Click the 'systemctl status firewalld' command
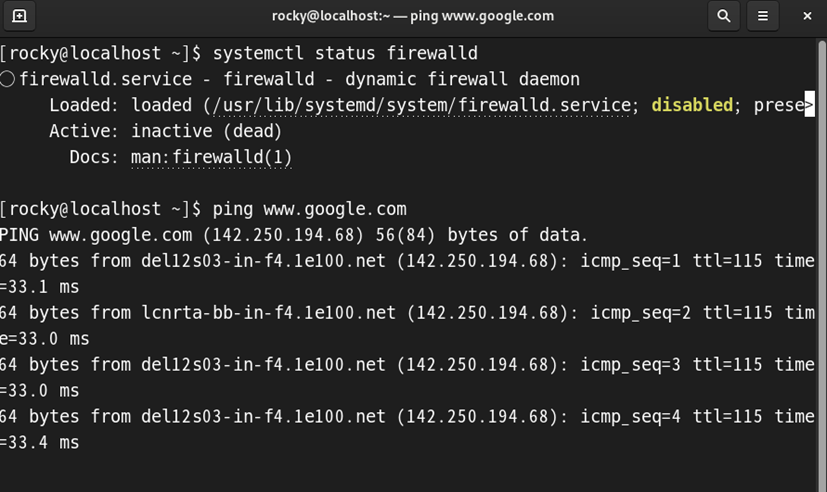Screen dimensions: 827x492 click(x=345, y=53)
